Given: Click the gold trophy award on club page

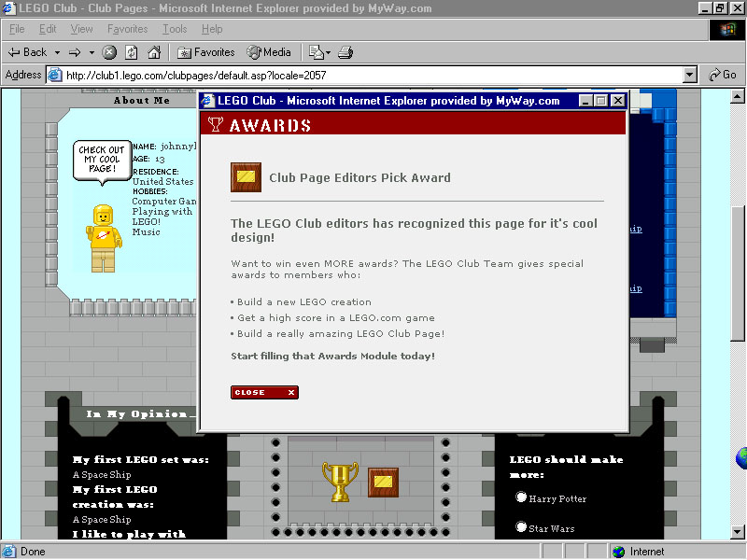Looking at the screenshot, I should point(340,482).
